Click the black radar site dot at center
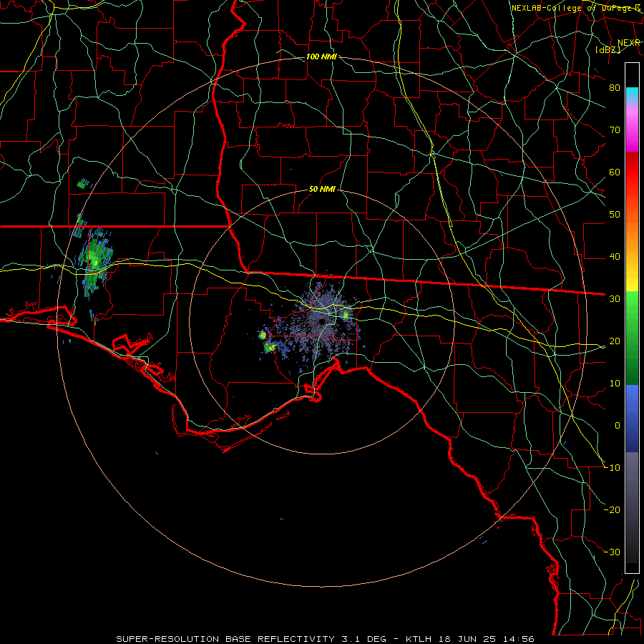 322,322
